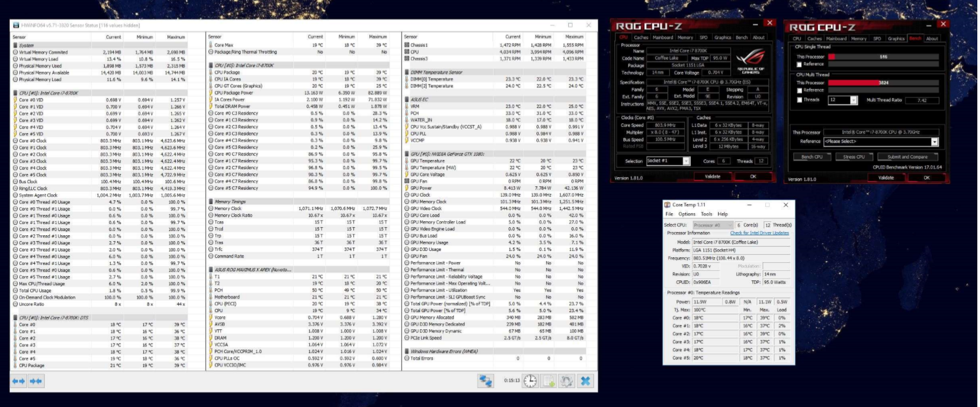Viewport: 980px width, 407px height.
Task: Click the icon beside Memory Timings header
Action: pos(211,202)
